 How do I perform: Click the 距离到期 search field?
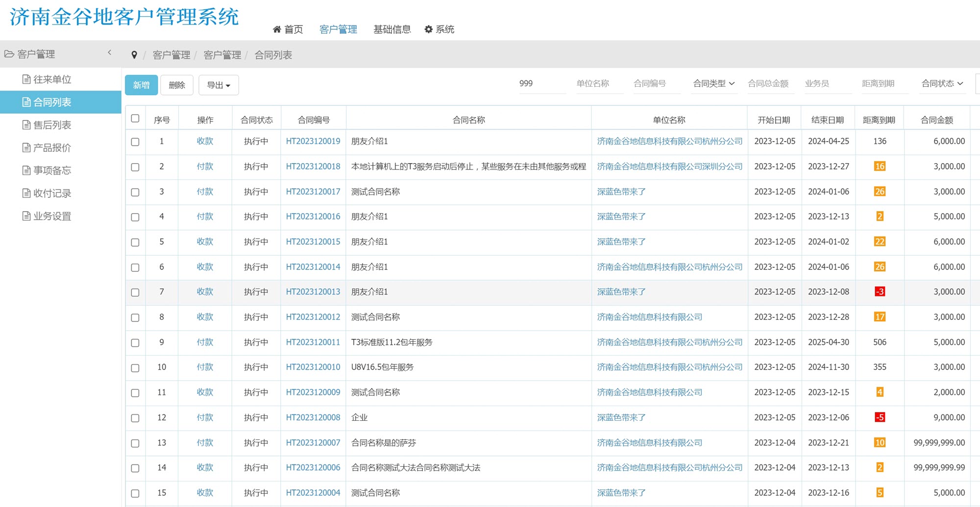click(885, 83)
